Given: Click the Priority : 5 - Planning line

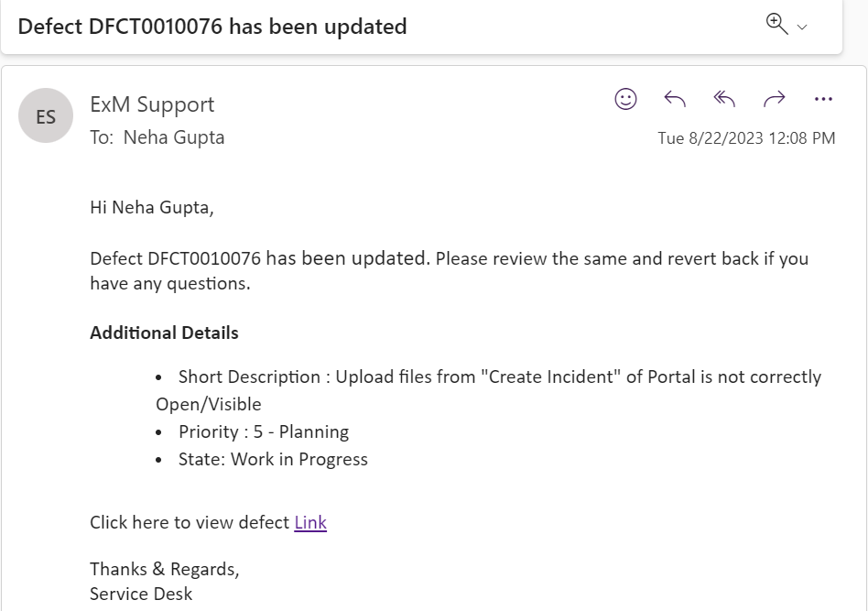Looking at the screenshot, I should click(264, 431).
